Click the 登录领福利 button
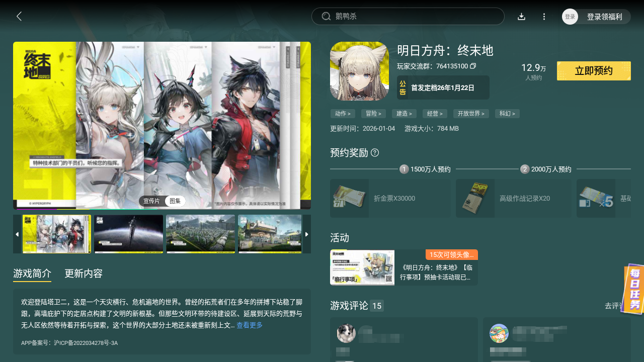The image size is (644, 362). 605,17
